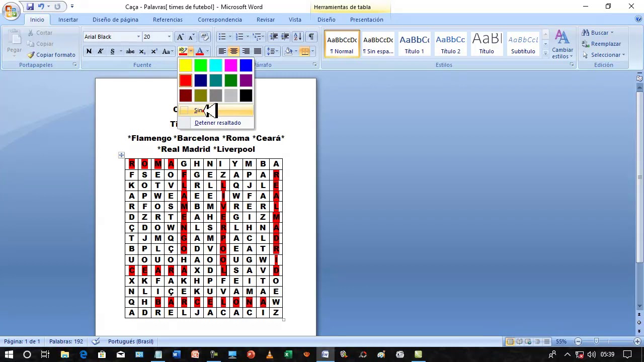Click the Copiar formato brush
The width and height of the screenshot is (644, 362).
tap(51, 55)
